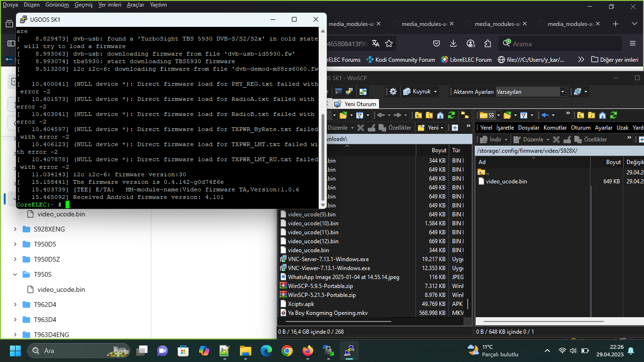Bookmark this page with star icon
Image resolution: width=644 pixels, height=362 pixels.
coord(389,43)
